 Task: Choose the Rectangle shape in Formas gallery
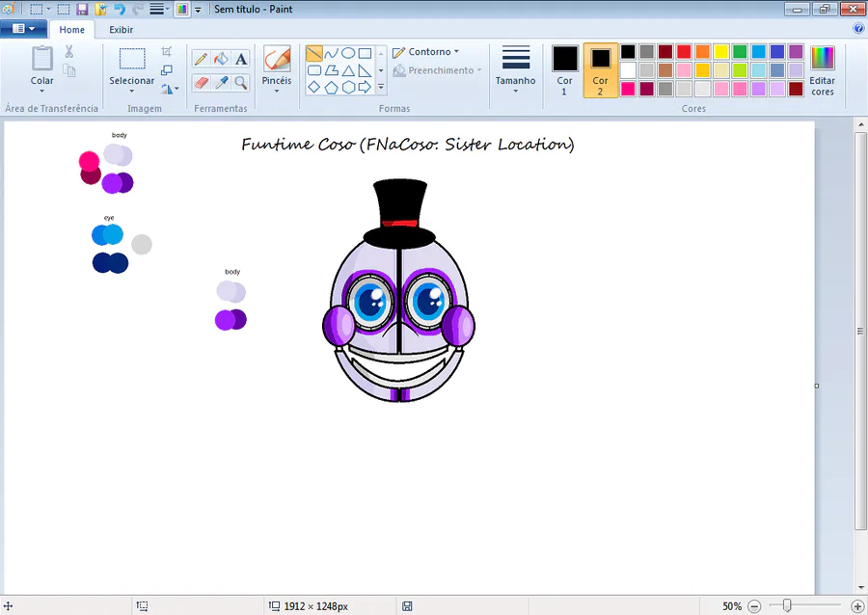point(365,53)
